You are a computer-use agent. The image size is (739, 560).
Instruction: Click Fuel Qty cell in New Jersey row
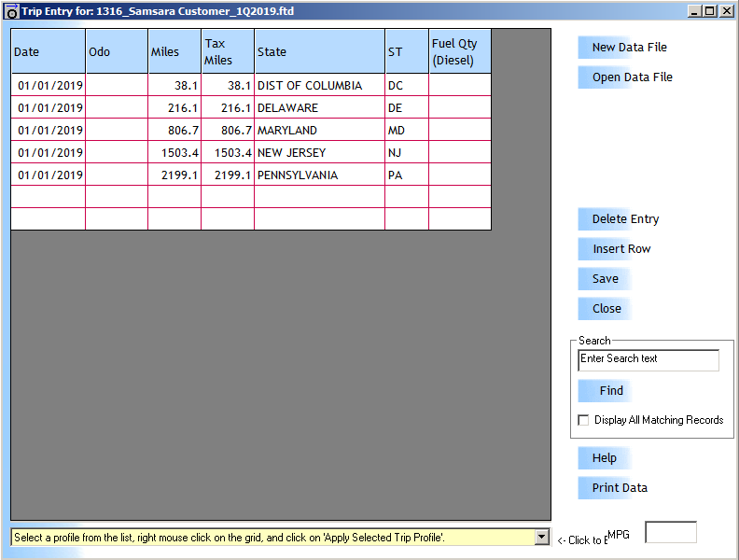click(x=460, y=152)
